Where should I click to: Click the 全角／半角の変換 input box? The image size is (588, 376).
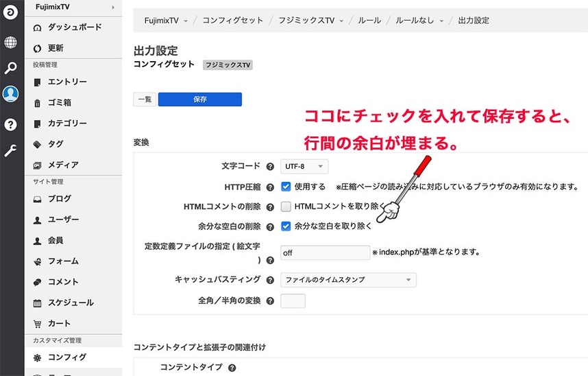(x=293, y=301)
